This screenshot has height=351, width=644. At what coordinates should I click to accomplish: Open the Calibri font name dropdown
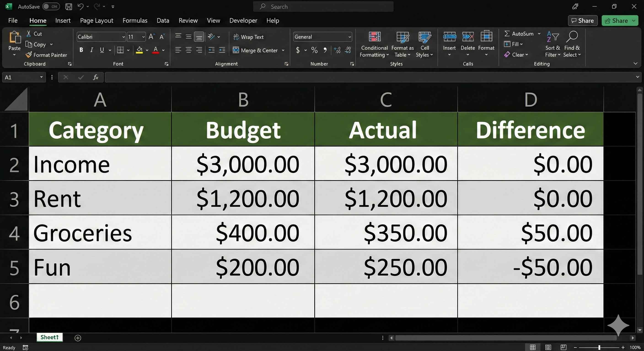tap(123, 37)
